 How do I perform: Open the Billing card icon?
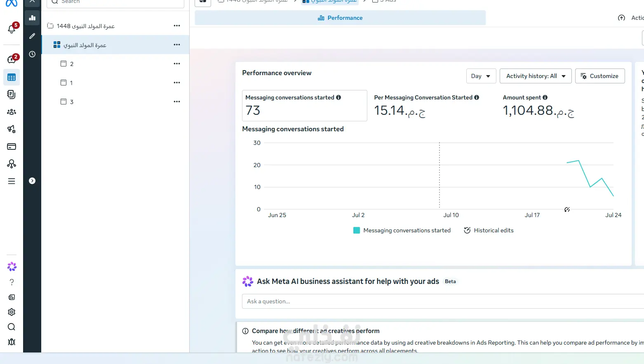[12, 147]
